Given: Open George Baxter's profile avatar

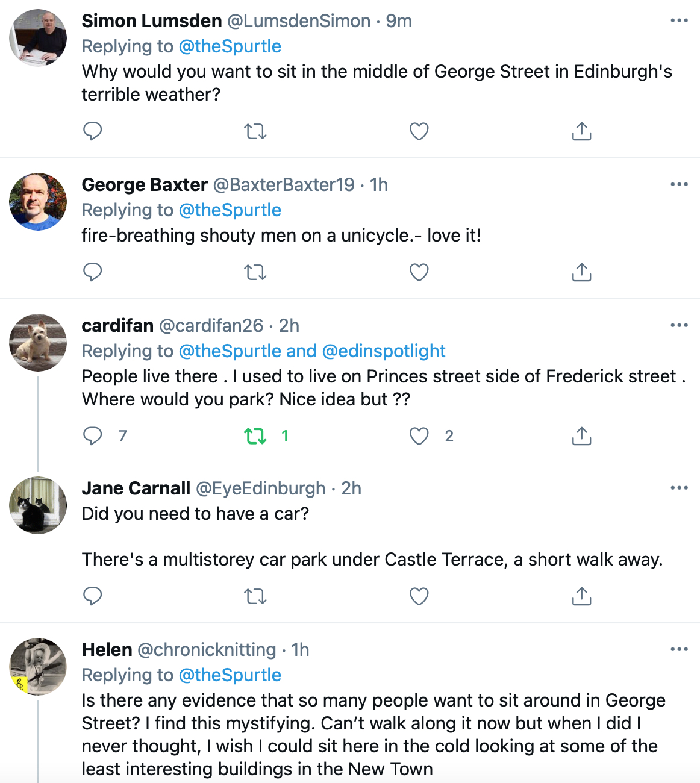Looking at the screenshot, I should [38, 202].
